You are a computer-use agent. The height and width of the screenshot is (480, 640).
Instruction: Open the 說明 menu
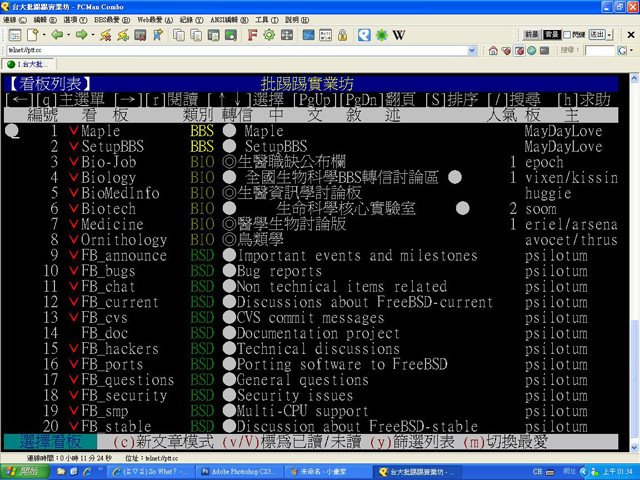pyautogui.click(x=297, y=20)
